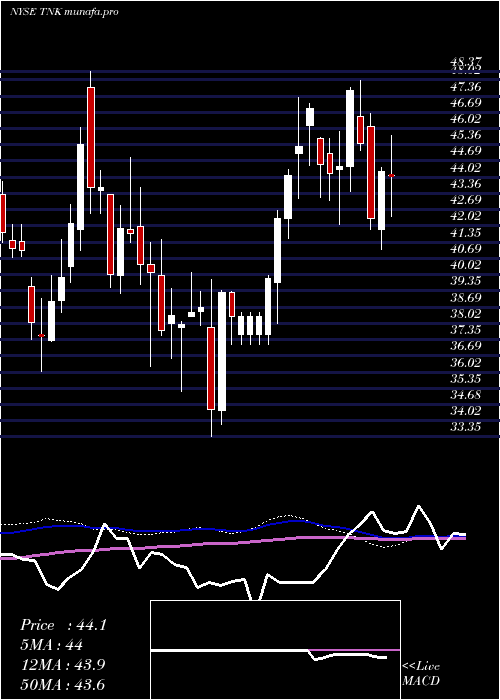Click the 47.36 price axis label
This screenshot has width=500, height=700.
[466, 87]
